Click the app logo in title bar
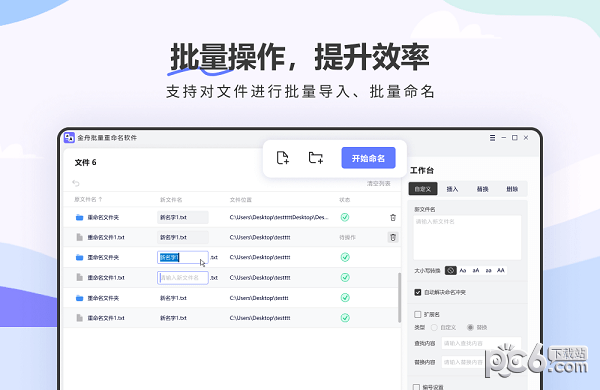This screenshot has width=600, height=390. click(69, 138)
